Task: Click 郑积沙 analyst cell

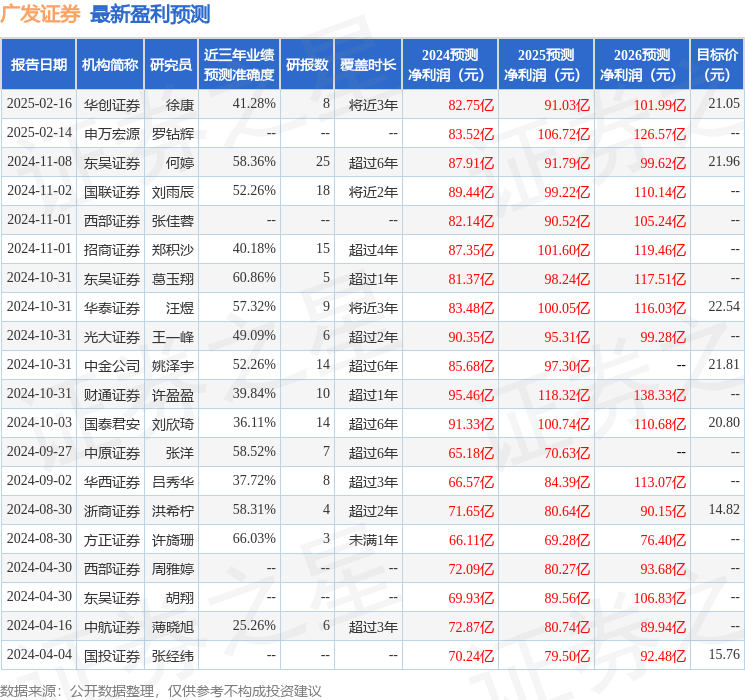Action: (x=172, y=249)
